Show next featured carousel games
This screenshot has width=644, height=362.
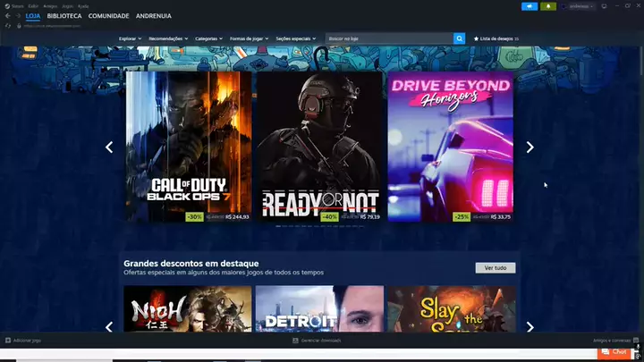530,147
